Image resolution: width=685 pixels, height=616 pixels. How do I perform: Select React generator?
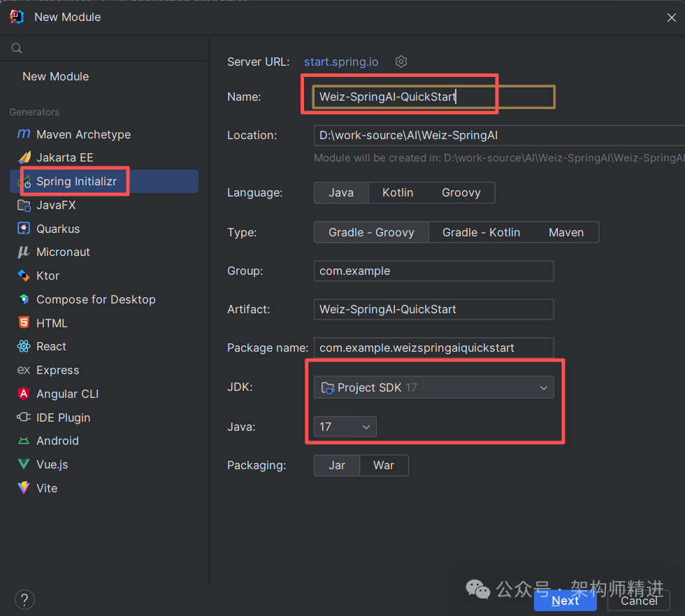click(x=104, y=346)
